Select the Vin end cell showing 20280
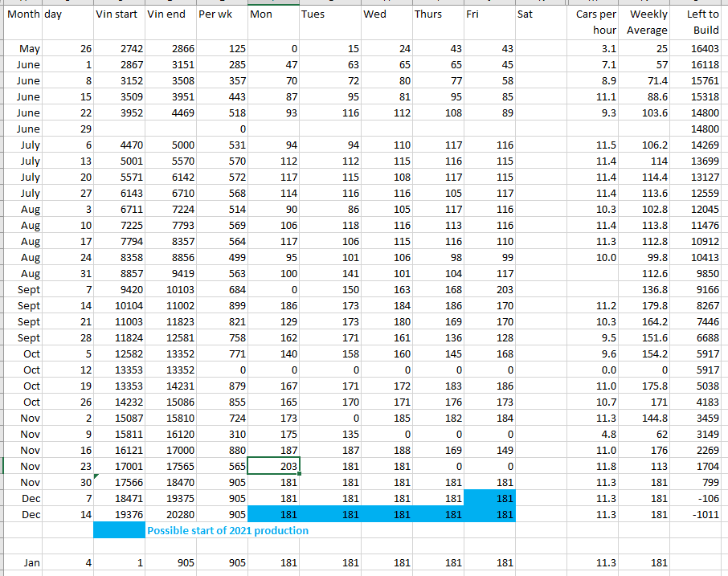 [170, 514]
